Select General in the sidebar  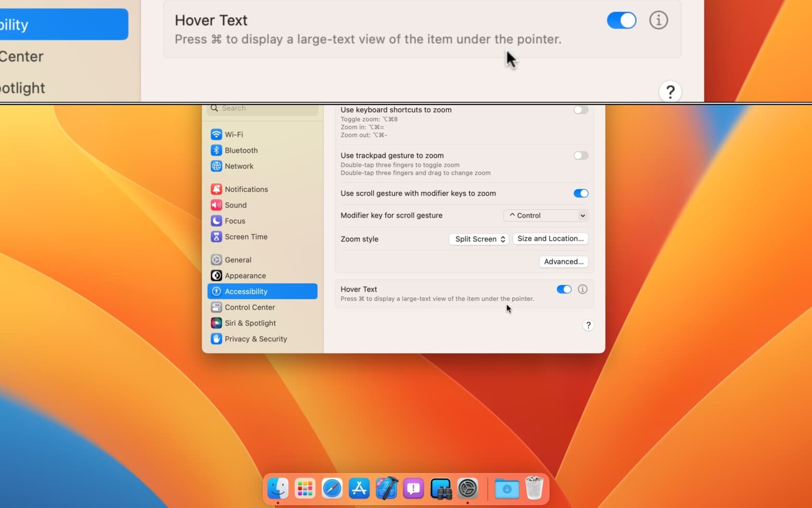pos(238,260)
